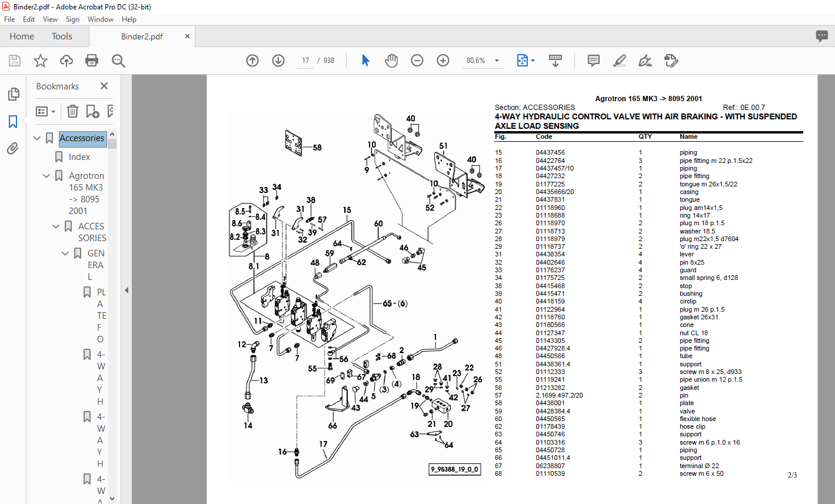Viewport: 835px width, 504px height.
Task: Open the Agrotron 165 MK3 bookmark
Action: [87, 193]
